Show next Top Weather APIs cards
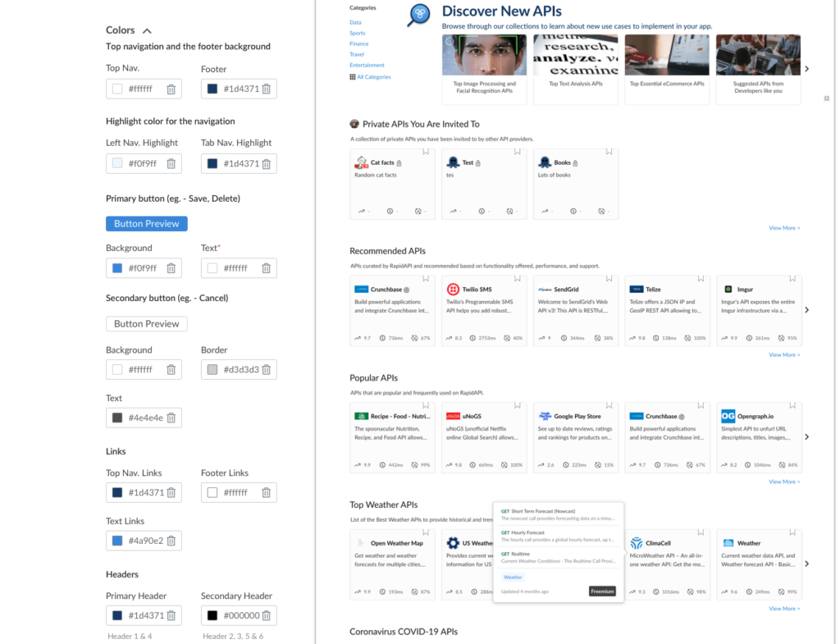This screenshot has width=840, height=644. 807,564
